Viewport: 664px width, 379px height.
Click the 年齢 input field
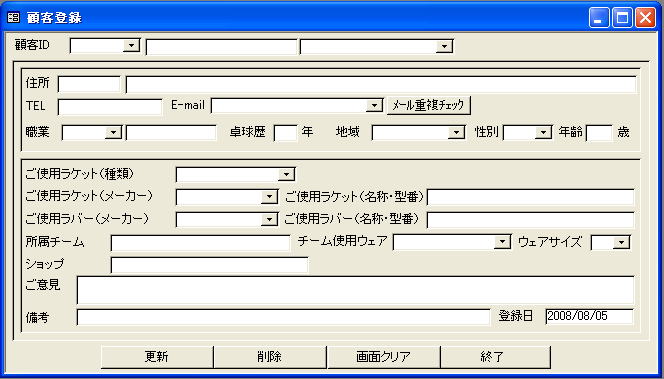click(x=599, y=133)
